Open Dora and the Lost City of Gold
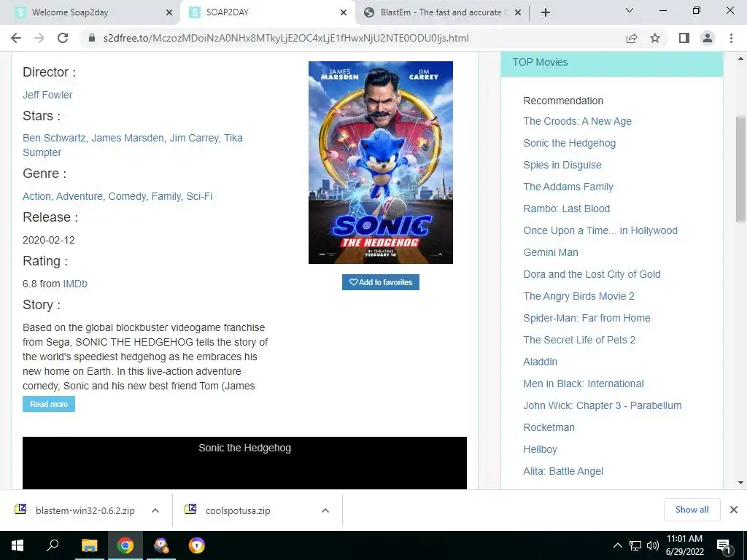747x560 pixels. [x=592, y=274]
